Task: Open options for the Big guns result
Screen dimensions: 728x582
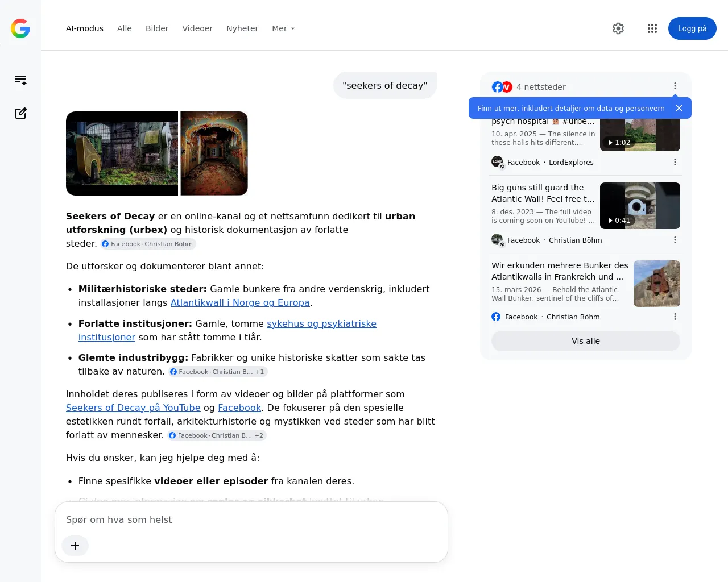Action: coord(675,240)
